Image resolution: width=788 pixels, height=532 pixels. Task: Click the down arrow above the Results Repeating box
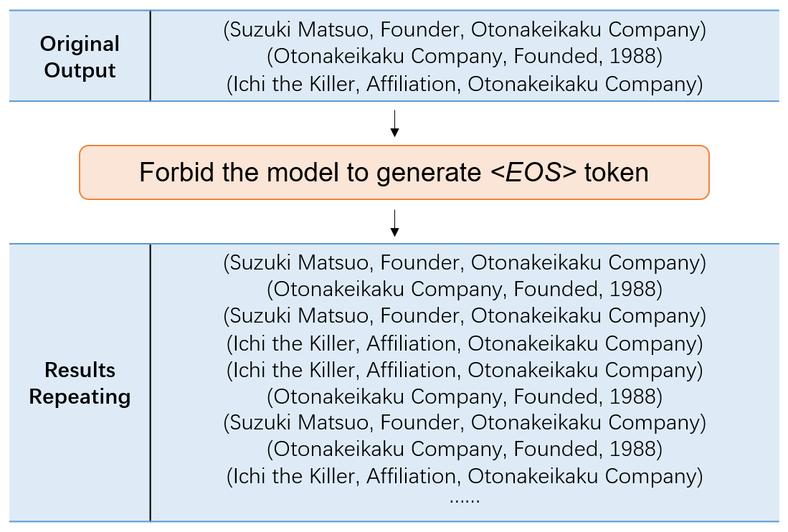point(394,222)
